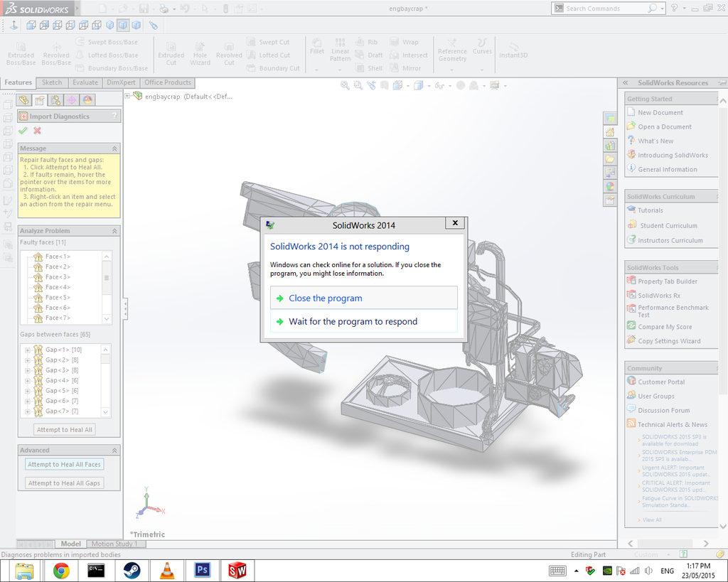Click Attempt to Heal All Gaps
The width and height of the screenshot is (728, 582).
pyautogui.click(x=64, y=483)
